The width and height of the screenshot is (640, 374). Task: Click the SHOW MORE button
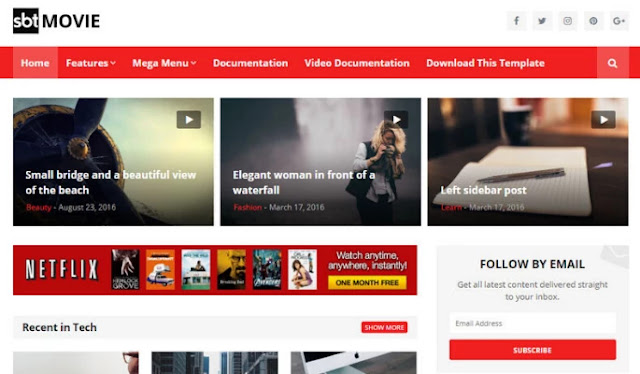384,327
